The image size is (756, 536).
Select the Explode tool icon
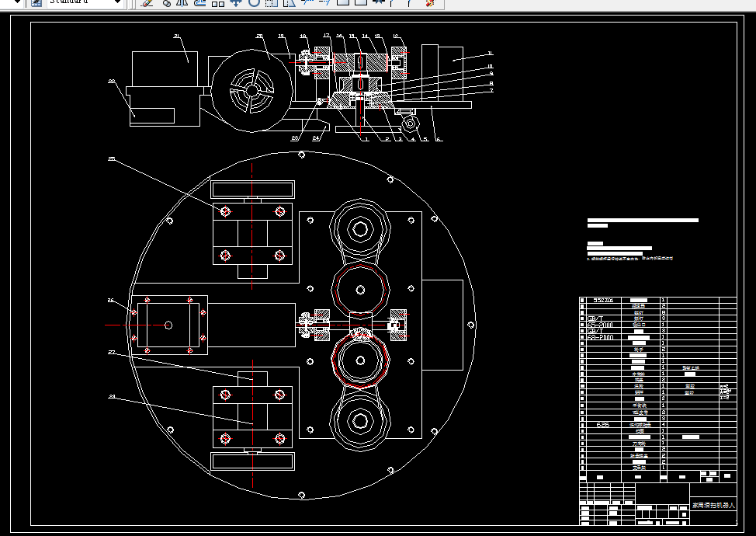coord(430,2)
